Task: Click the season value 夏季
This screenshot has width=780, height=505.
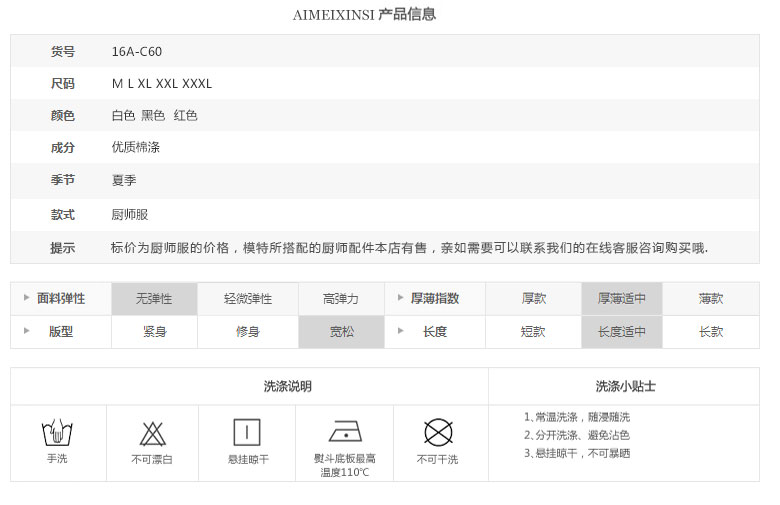Action: tap(124, 180)
